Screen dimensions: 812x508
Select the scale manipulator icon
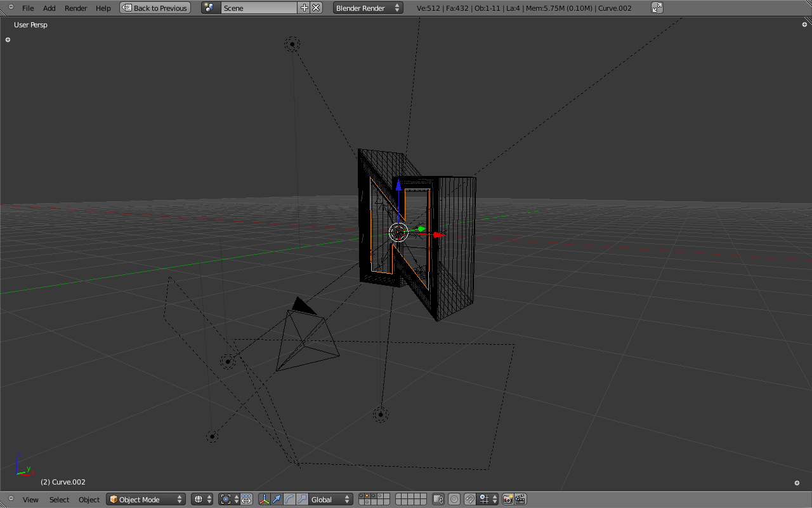click(303, 500)
